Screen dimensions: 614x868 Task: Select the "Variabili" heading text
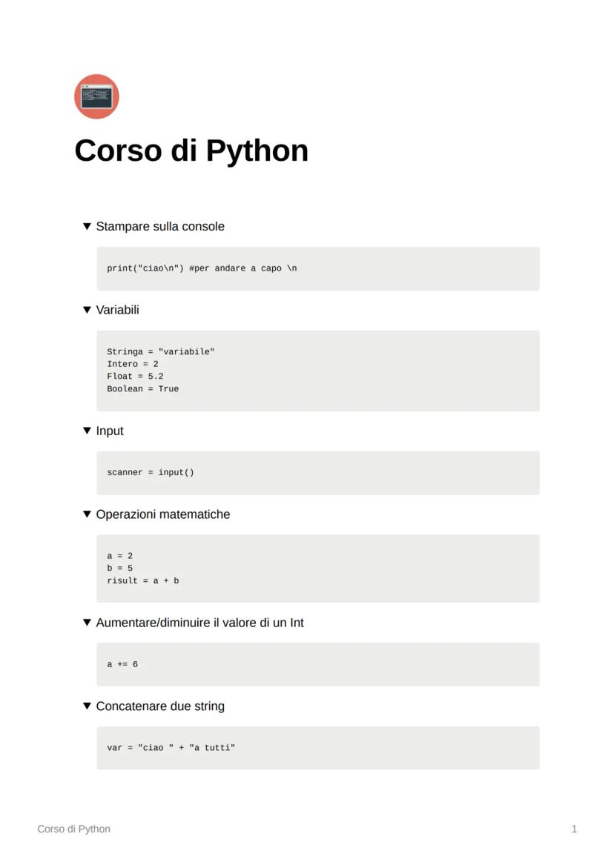[x=117, y=310]
